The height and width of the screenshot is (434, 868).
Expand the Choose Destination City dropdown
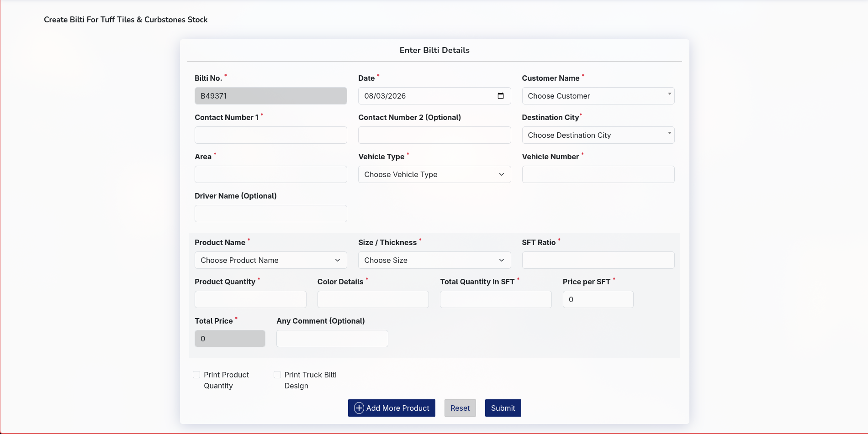point(598,135)
